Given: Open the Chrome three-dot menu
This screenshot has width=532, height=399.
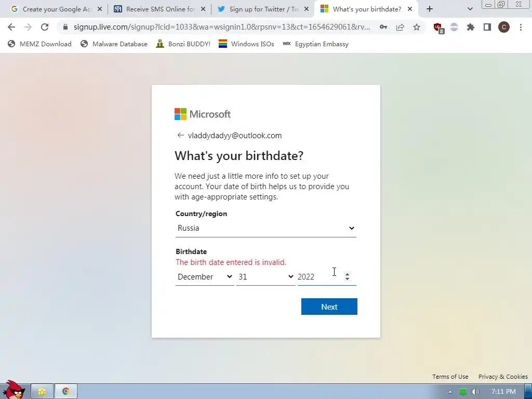Looking at the screenshot, I should [x=521, y=27].
